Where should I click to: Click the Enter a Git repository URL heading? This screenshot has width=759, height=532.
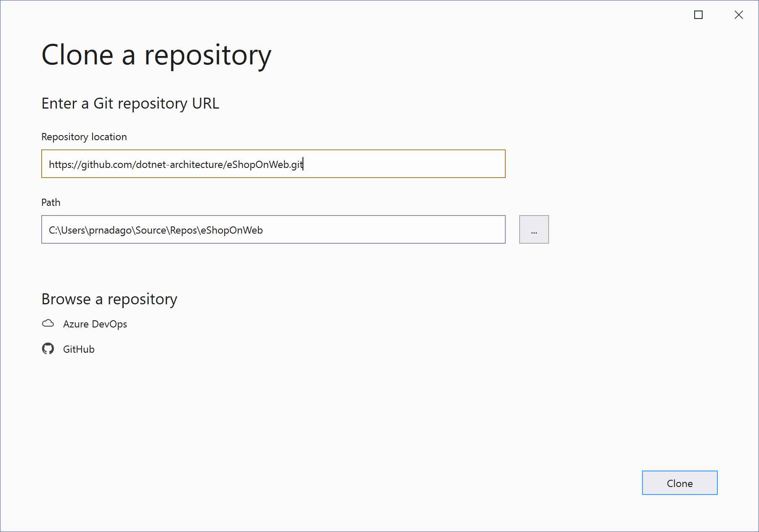pos(130,103)
